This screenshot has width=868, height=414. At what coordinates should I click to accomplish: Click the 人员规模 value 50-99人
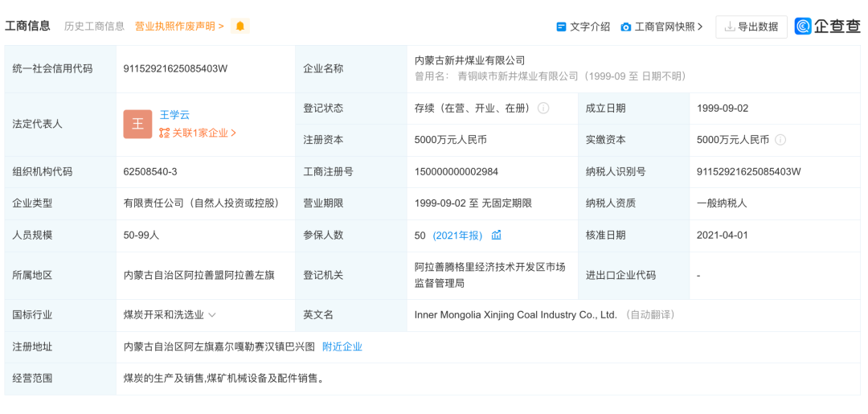pos(141,236)
